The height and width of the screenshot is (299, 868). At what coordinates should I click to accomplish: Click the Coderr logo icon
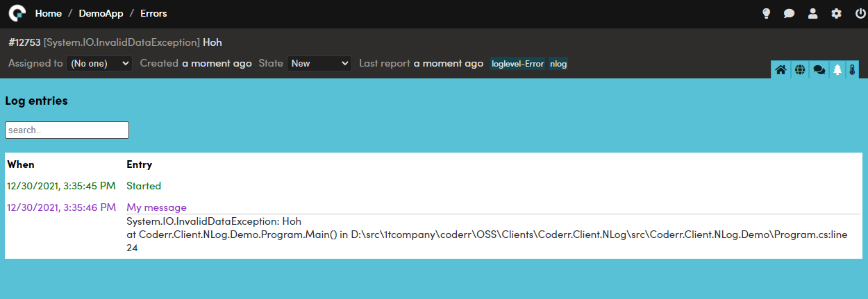click(17, 13)
